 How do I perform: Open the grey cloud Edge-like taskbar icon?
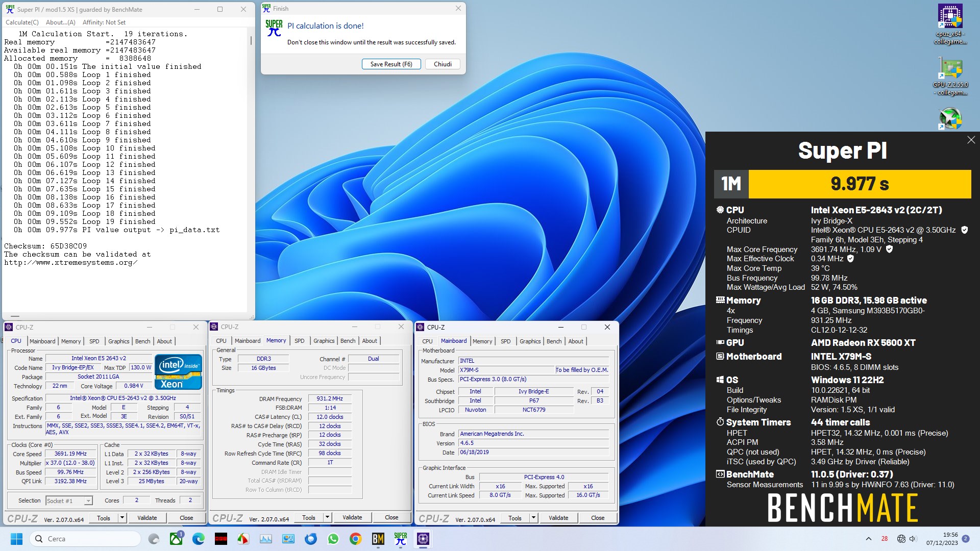coord(154,539)
